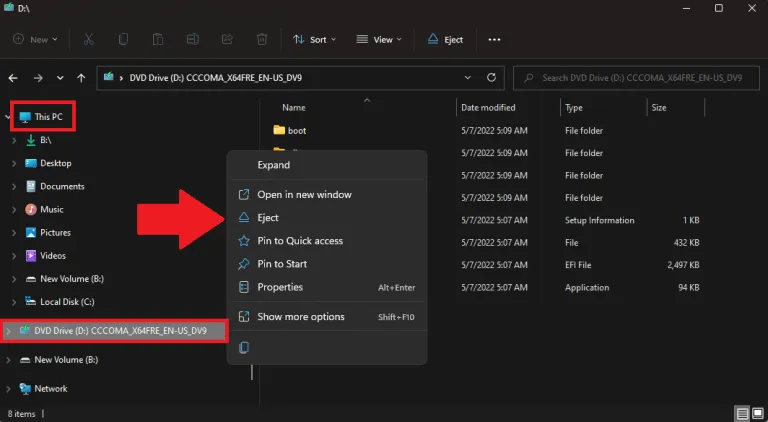This screenshot has height=422, width=768.
Task: Select Pin to Quick access menu entry
Action: pyautogui.click(x=300, y=240)
